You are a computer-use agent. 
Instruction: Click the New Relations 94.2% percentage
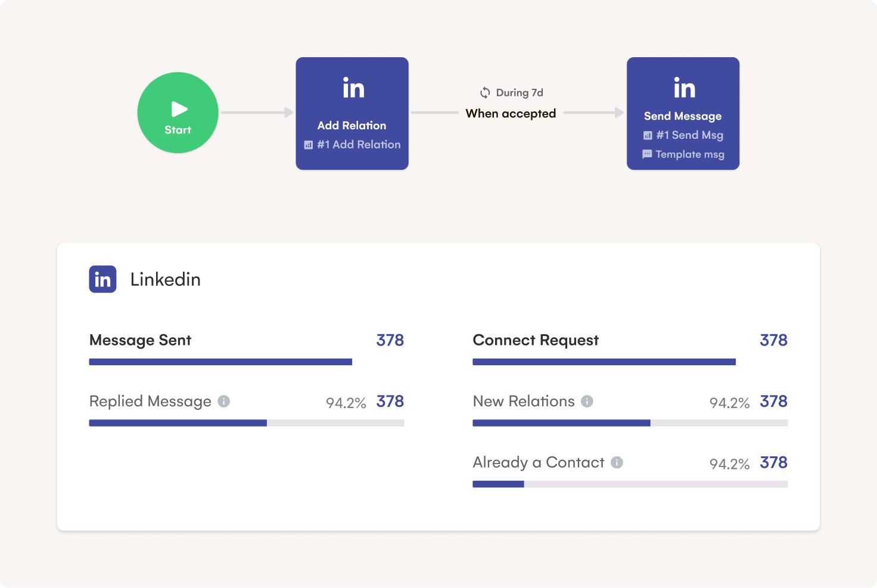click(x=729, y=403)
